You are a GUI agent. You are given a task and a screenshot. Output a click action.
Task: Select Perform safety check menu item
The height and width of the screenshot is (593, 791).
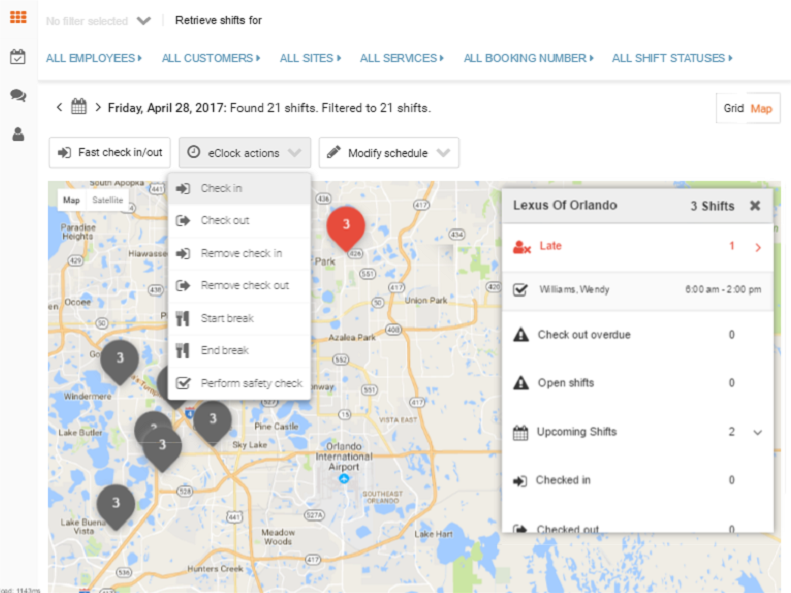(x=250, y=383)
